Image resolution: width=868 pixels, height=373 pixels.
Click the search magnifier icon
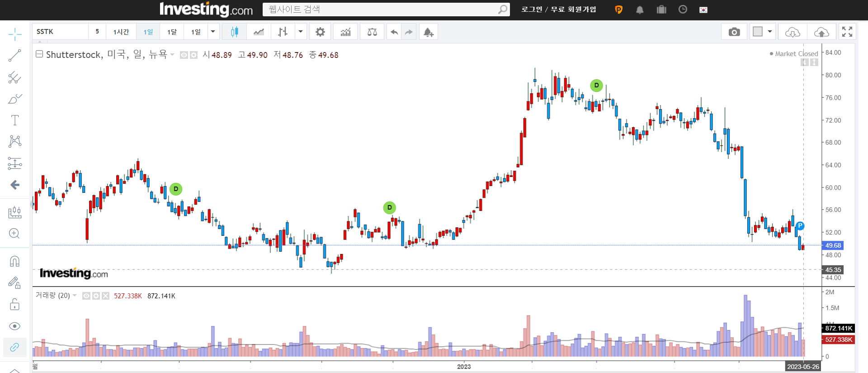503,10
